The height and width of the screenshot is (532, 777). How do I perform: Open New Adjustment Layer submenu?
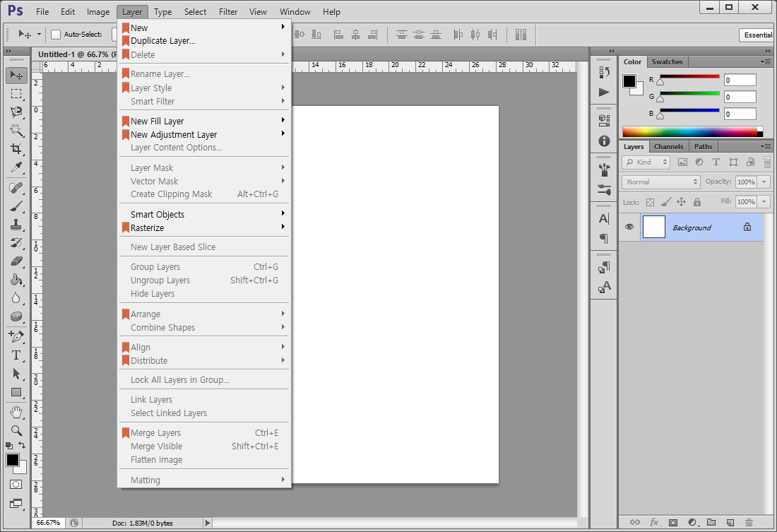click(x=204, y=134)
